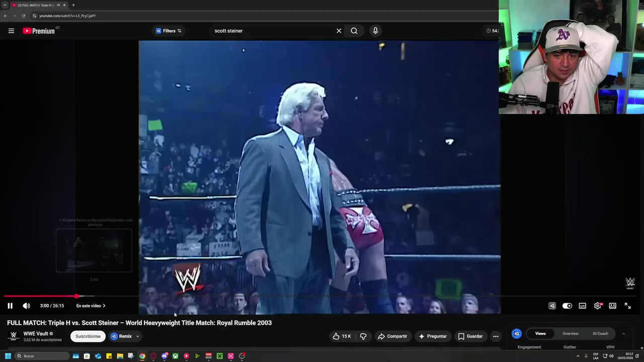The width and height of the screenshot is (644, 362).
Task: Save video with Guardar button
Action: point(470,336)
